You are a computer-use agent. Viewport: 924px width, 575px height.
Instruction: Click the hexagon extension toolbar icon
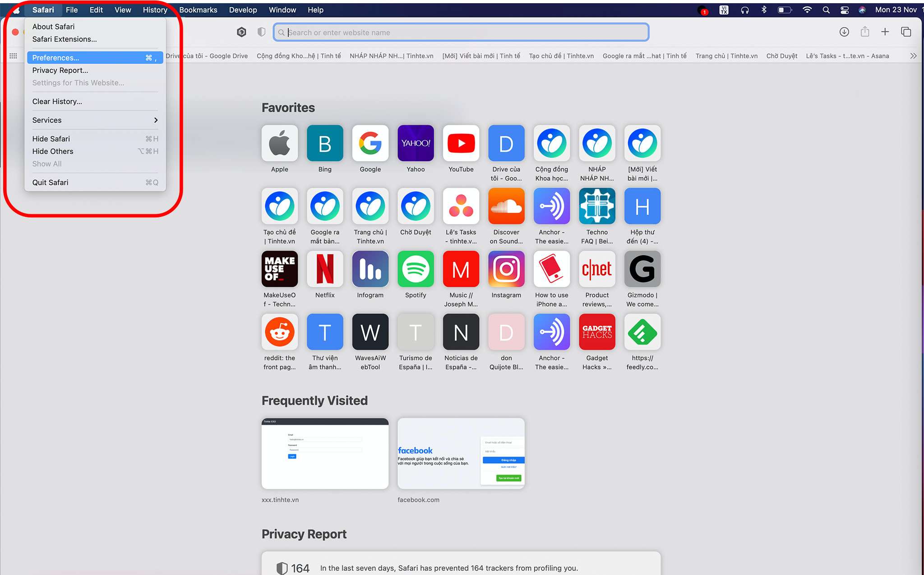pos(241,32)
